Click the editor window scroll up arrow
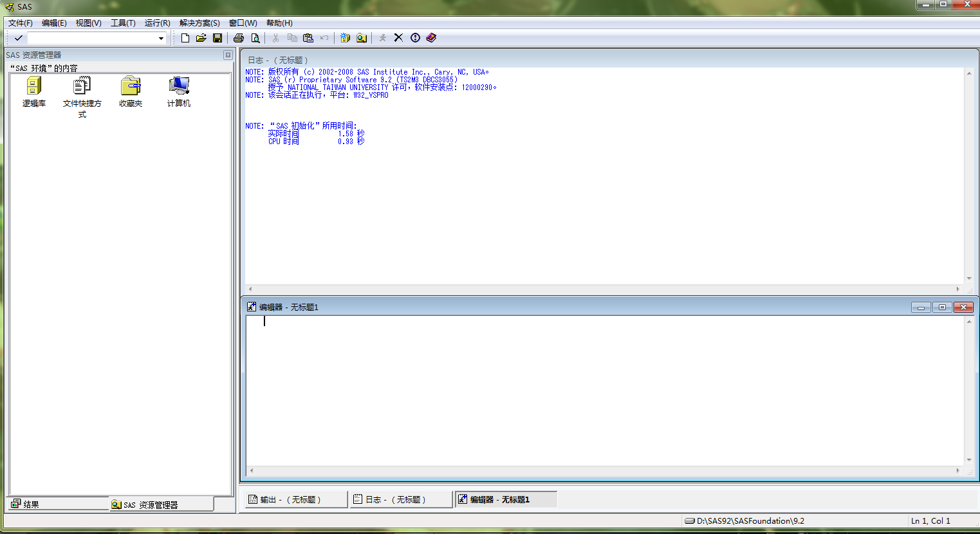Image resolution: width=980 pixels, height=534 pixels. pyautogui.click(x=969, y=322)
